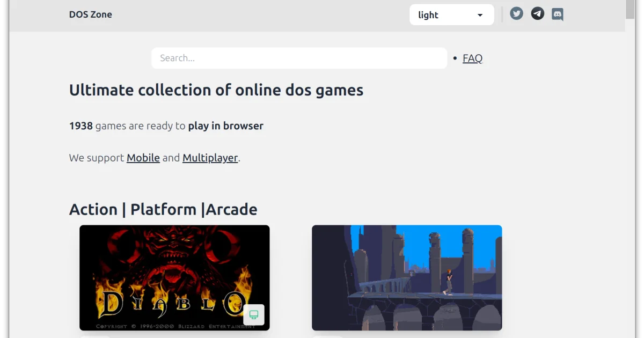Open the FAQ page

pyautogui.click(x=472, y=58)
